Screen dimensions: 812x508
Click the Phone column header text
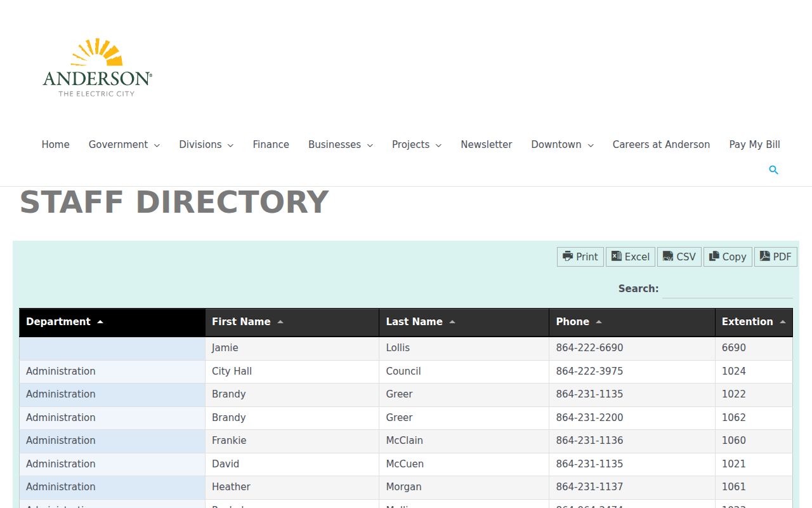573,322
